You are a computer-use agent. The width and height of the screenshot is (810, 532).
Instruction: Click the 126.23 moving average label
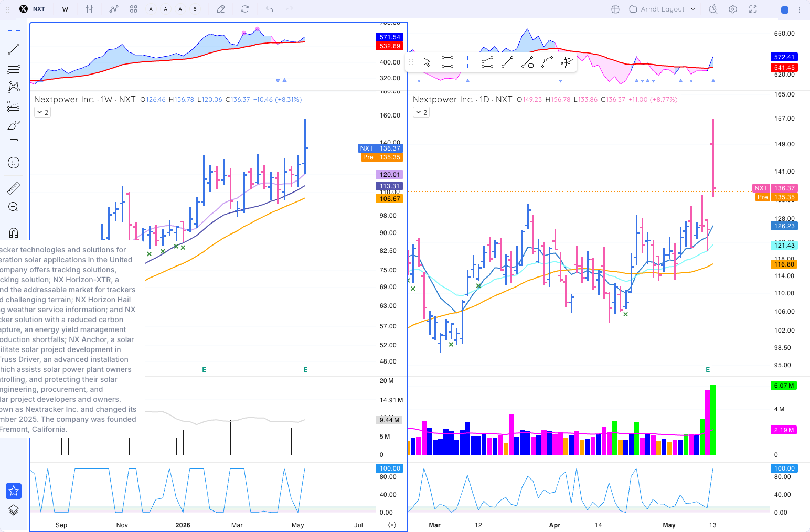[784, 226]
